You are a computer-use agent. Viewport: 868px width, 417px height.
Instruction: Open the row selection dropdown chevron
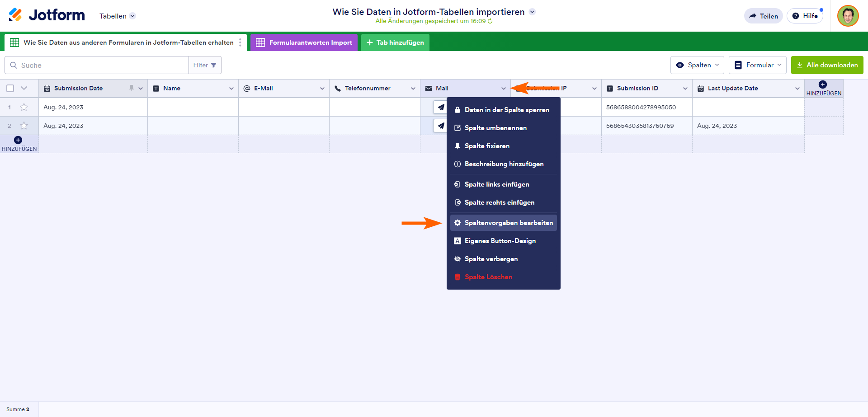(24, 88)
